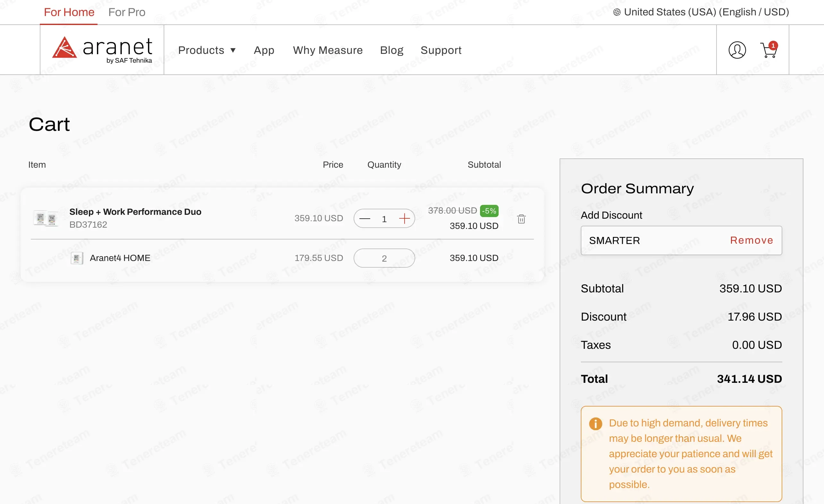Remove the SMARTER discount code

tap(751, 240)
